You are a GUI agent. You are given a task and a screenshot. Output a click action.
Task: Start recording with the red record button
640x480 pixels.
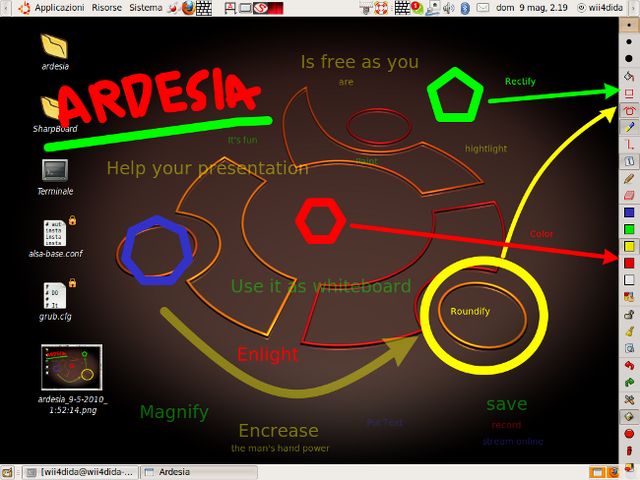tap(629, 433)
